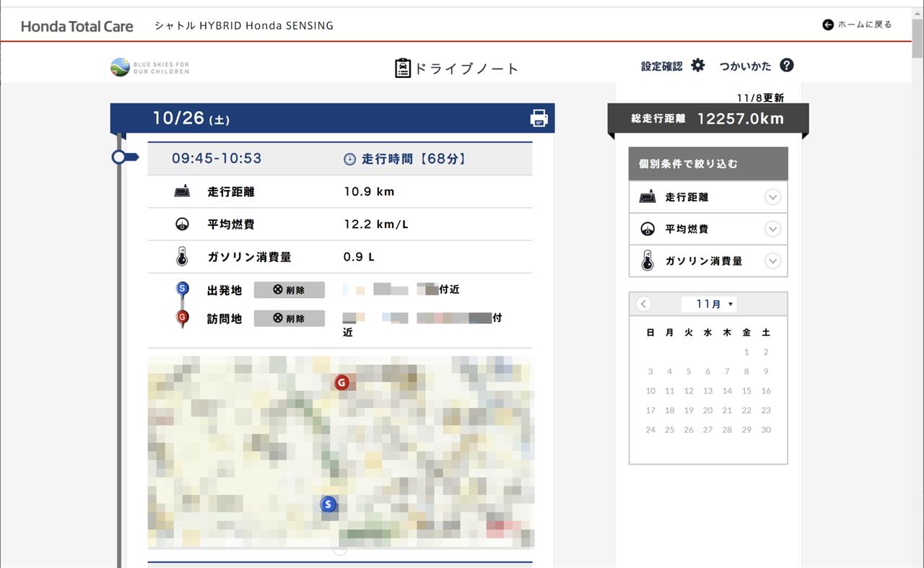Click シャトル HYBRID Honda SENSING title

[244, 25]
